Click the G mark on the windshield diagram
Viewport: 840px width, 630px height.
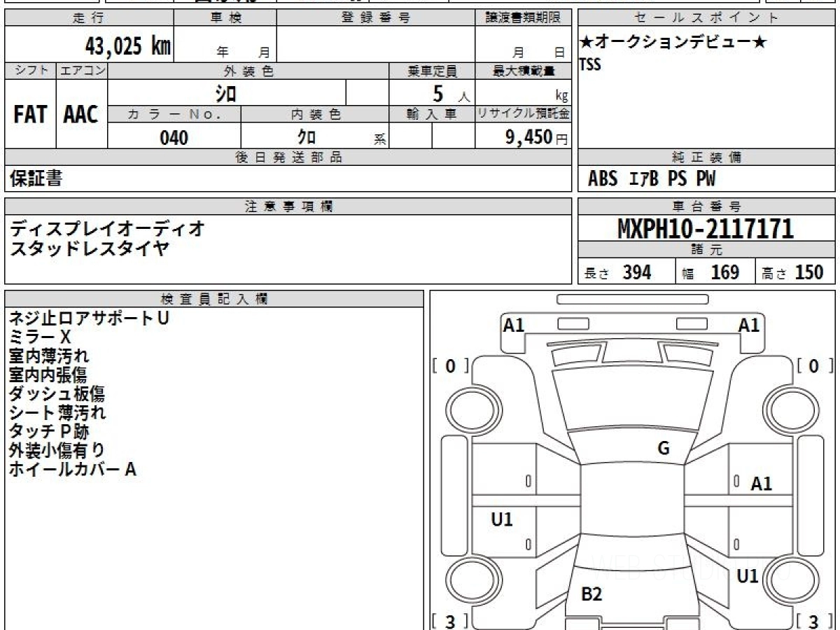664,449
